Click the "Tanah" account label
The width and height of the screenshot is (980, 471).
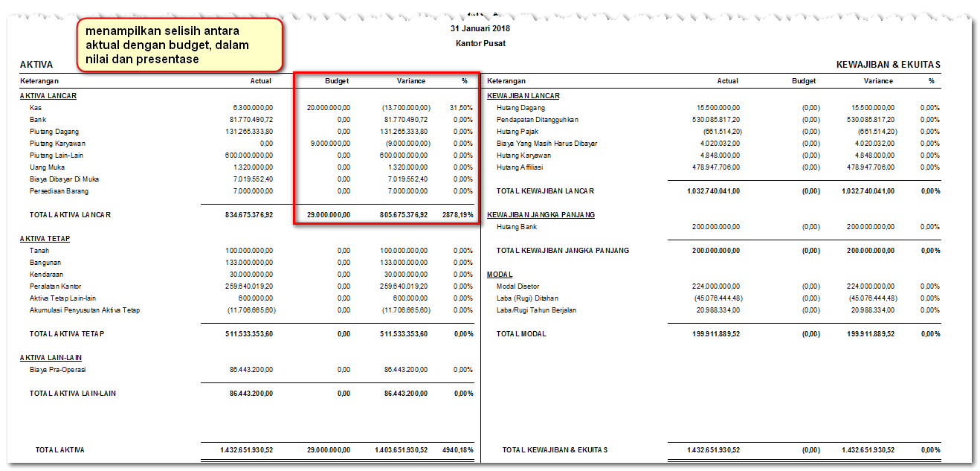tap(40, 251)
